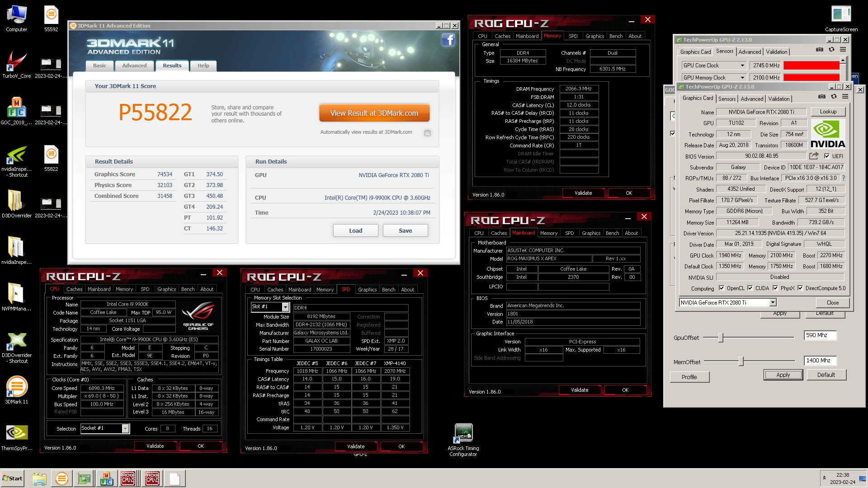Screen dimensions: 868x488
Task: Click the first ROG CPU-Z taskbar icon
Action: [x=127, y=479]
